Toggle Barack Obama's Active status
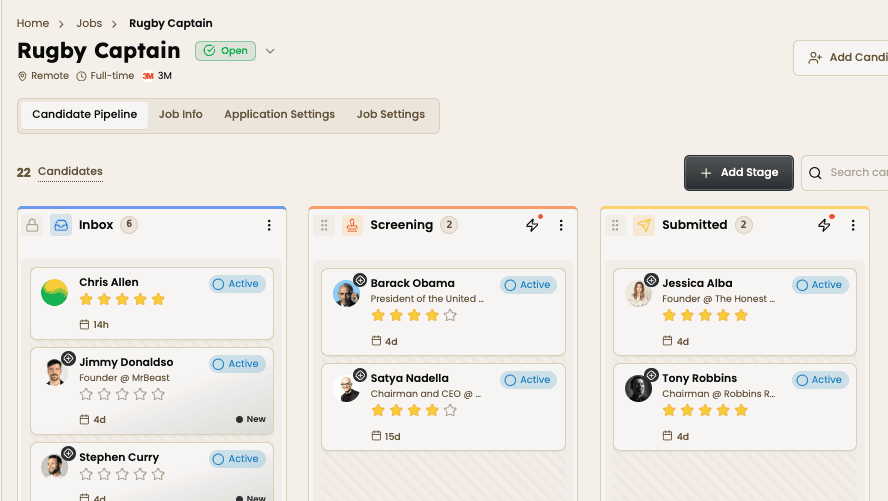This screenshot has width=888, height=501. tap(528, 285)
